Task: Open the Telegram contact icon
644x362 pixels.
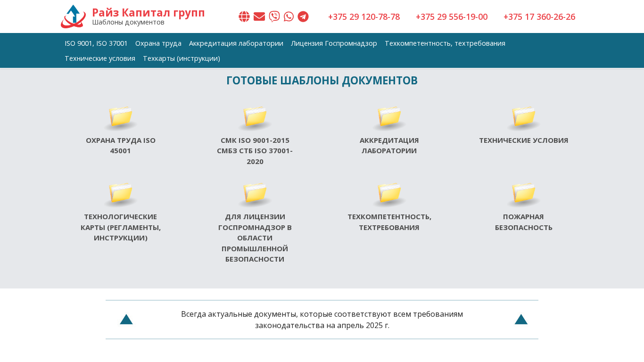Action: 303,16
